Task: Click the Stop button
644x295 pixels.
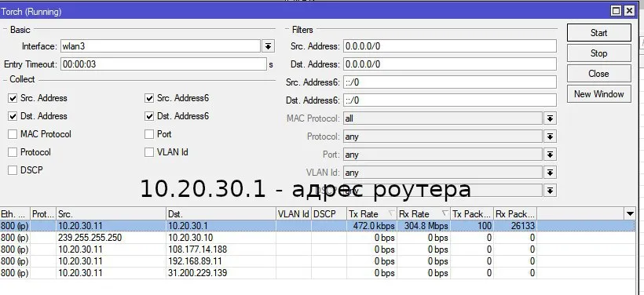Action: coord(598,53)
